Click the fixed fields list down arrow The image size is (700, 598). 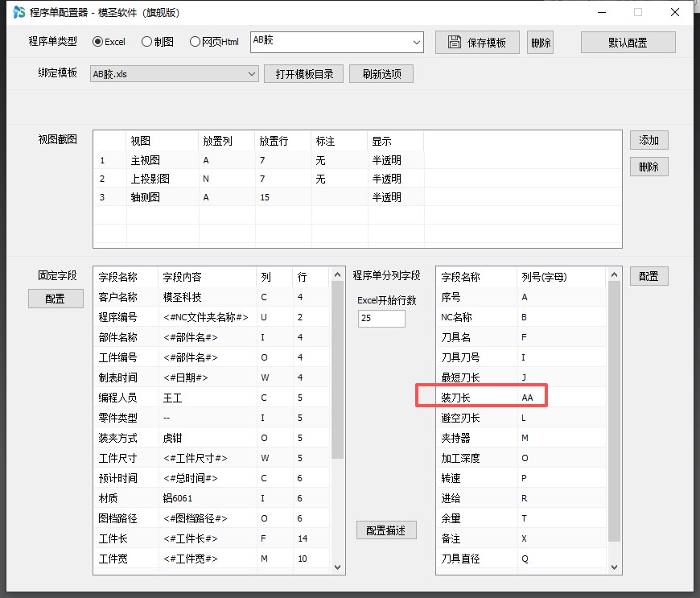click(337, 567)
